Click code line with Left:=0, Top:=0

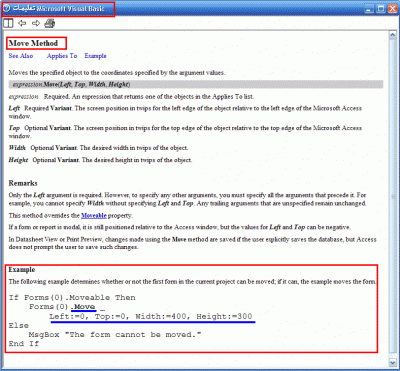pyautogui.click(x=151, y=316)
